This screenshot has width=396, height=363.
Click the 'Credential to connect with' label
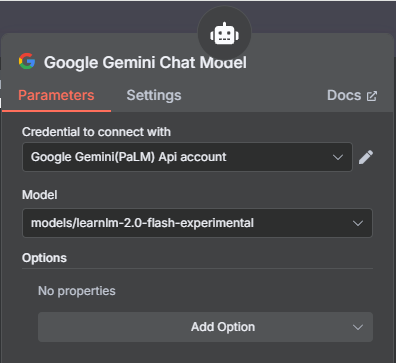96,132
